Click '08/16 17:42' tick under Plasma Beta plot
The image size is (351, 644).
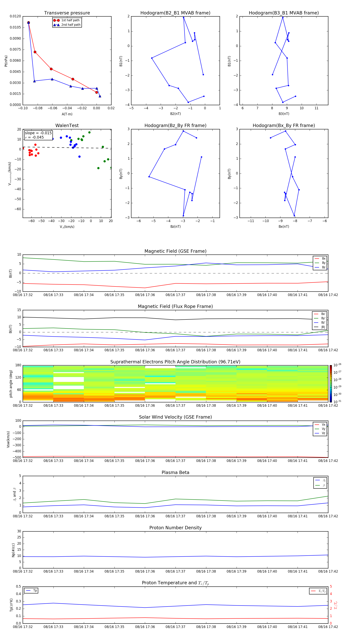coord(328,516)
